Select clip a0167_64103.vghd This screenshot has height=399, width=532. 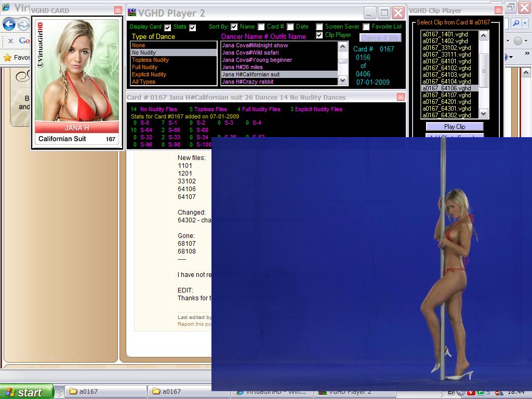[x=449, y=75]
